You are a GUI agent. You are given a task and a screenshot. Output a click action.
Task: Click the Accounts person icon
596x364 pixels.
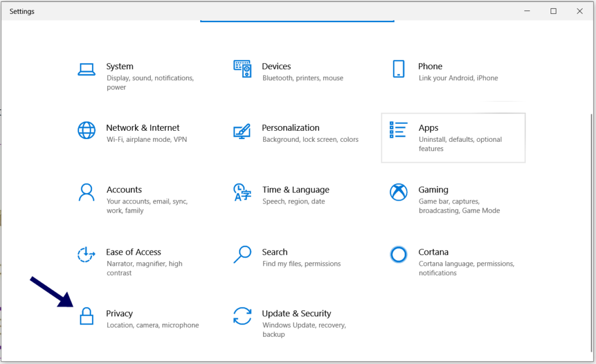pos(86,192)
